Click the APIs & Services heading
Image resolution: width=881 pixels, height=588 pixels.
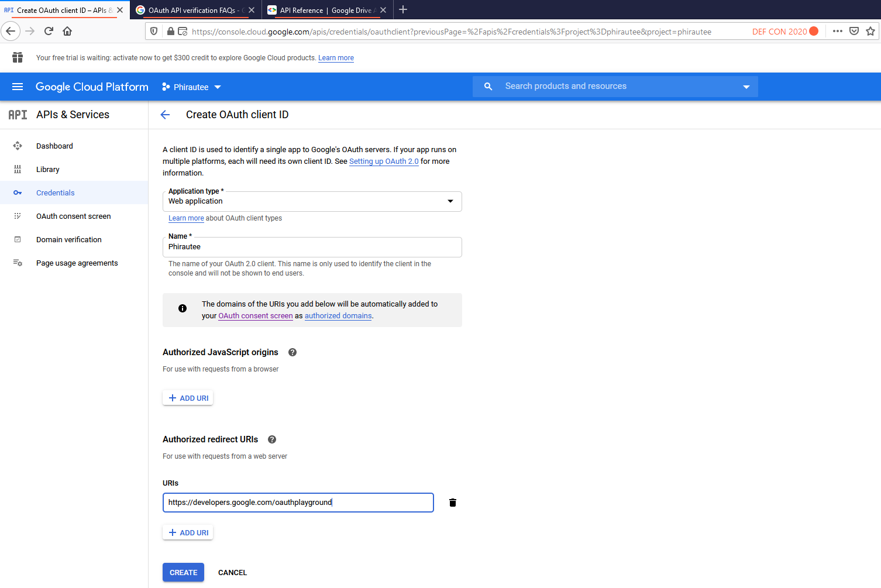pyautogui.click(x=73, y=115)
